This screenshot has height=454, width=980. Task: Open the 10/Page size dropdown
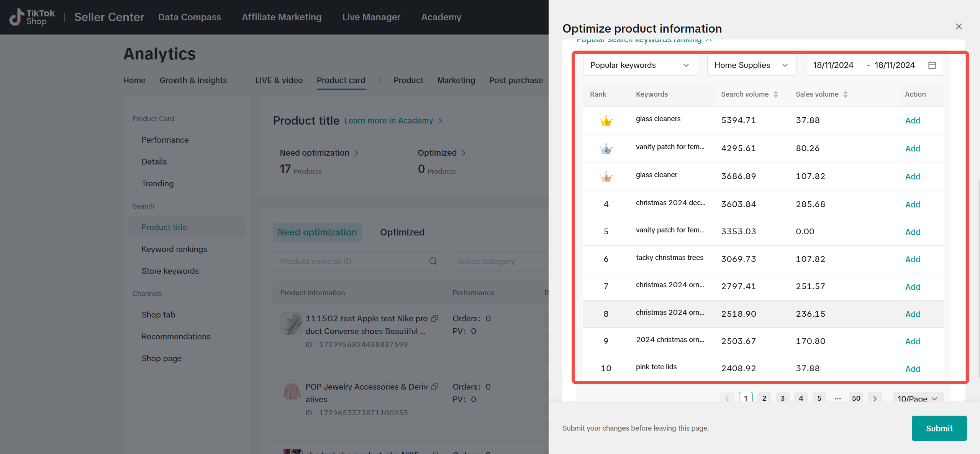917,398
